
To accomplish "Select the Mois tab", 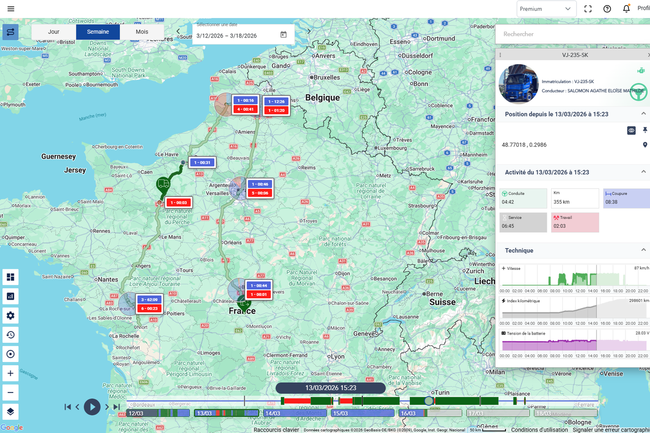I will click(142, 32).
